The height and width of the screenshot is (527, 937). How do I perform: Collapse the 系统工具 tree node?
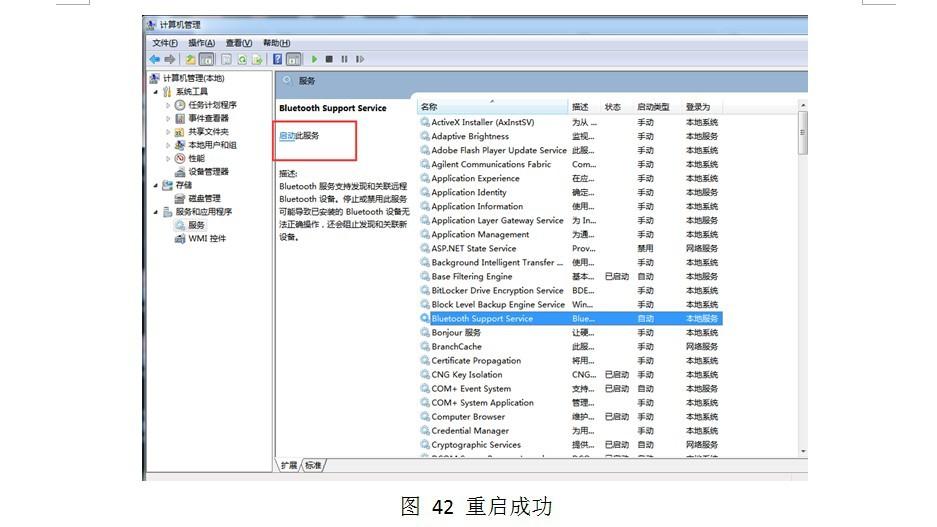tap(156, 92)
